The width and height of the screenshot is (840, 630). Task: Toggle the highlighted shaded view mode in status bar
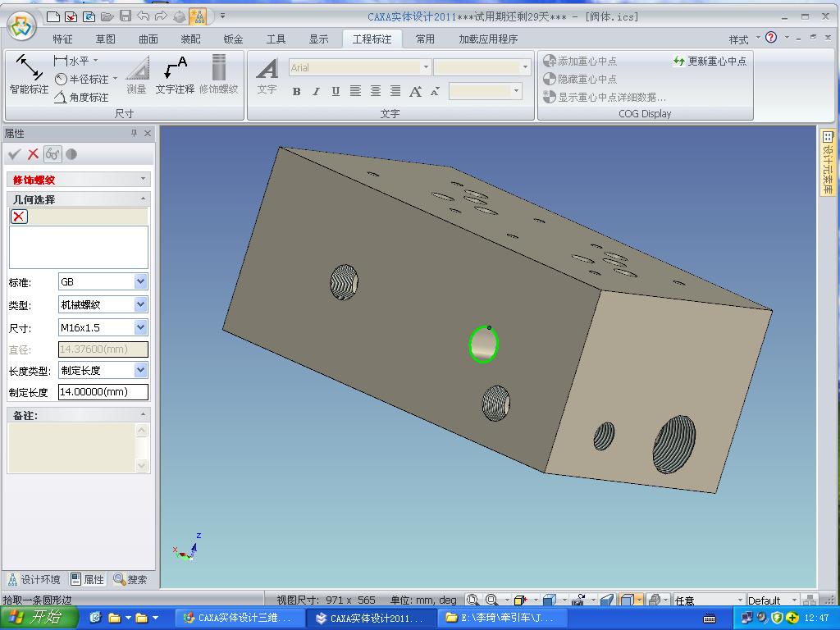point(628,600)
